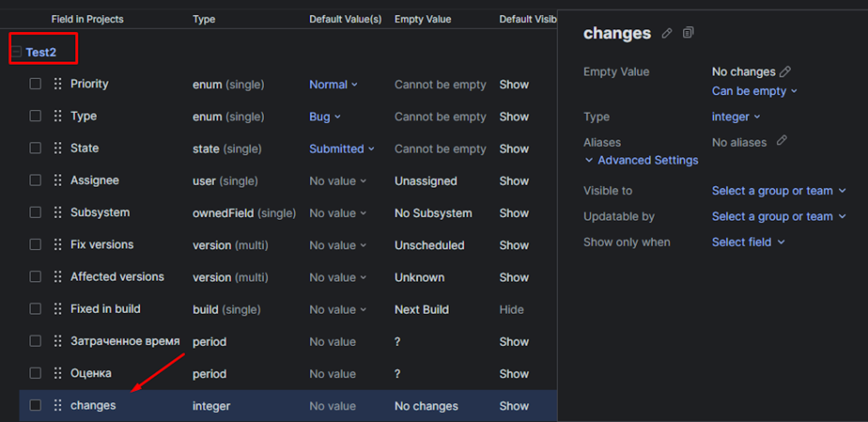Check the Priority field checkbox
The height and width of the screenshot is (422, 868).
[x=35, y=84]
